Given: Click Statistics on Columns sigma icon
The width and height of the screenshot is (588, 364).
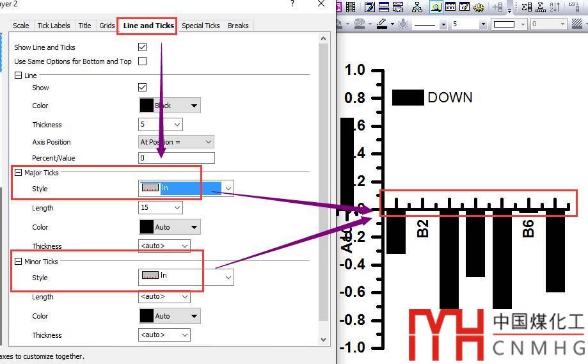Looking at the screenshot, I should point(527,7).
